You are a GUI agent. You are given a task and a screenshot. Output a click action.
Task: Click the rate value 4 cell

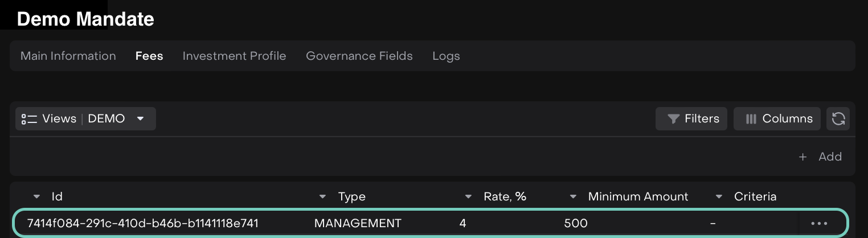pyautogui.click(x=462, y=224)
